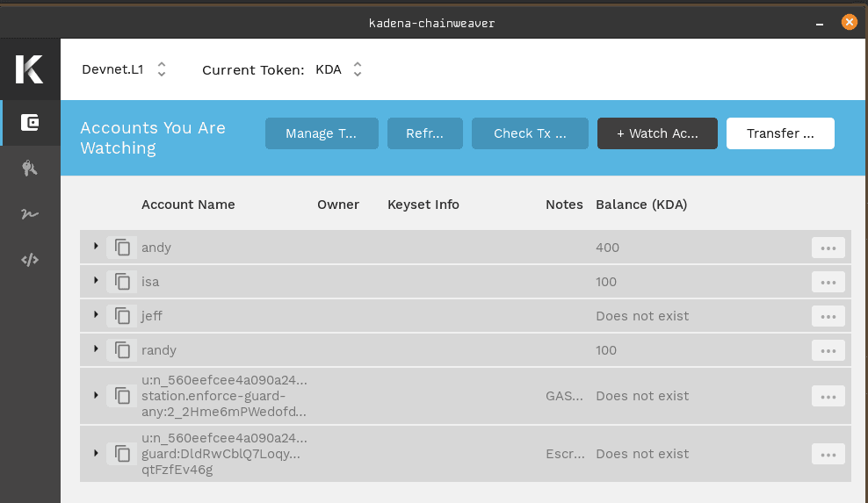
Task: Click the Kadena K logo
Action: pyautogui.click(x=29, y=69)
